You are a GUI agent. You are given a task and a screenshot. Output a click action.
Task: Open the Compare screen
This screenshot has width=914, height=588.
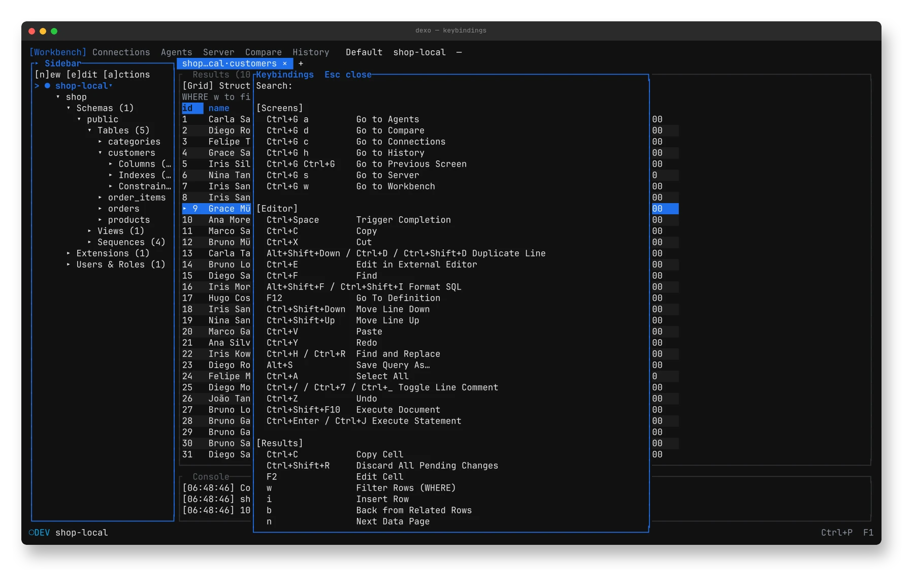point(263,52)
